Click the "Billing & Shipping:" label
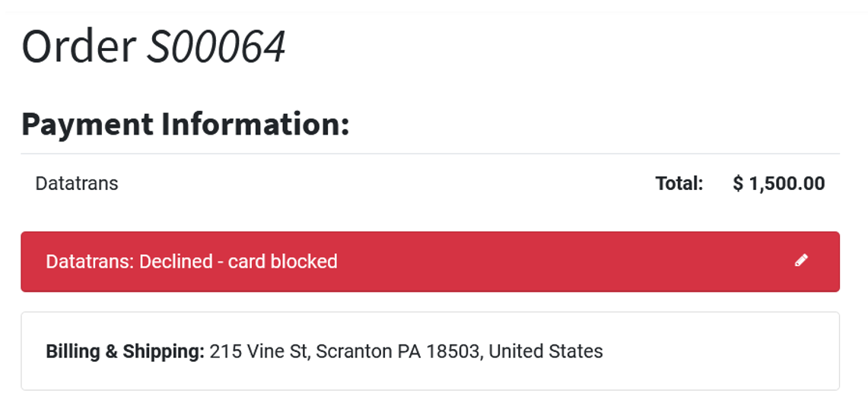This screenshot has width=868, height=409. [x=126, y=351]
